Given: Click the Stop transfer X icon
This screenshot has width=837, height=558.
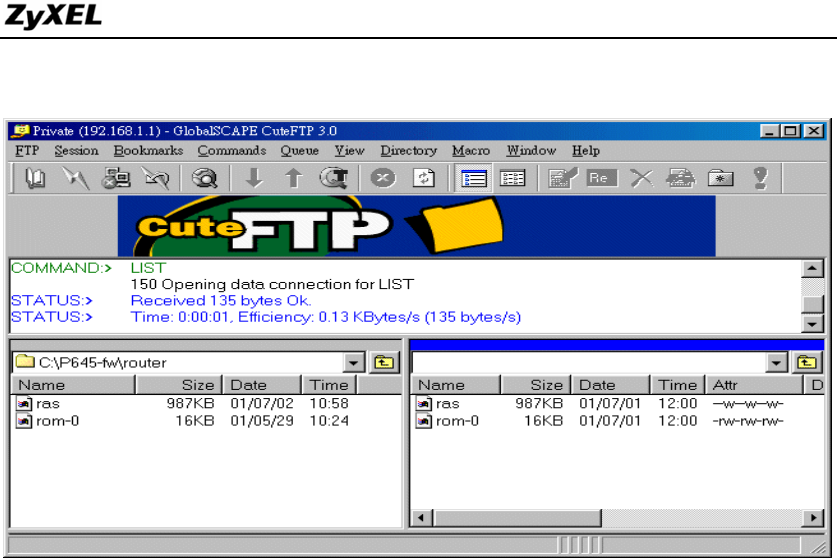Looking at the screenshot, I should click(x=383, y=178).
